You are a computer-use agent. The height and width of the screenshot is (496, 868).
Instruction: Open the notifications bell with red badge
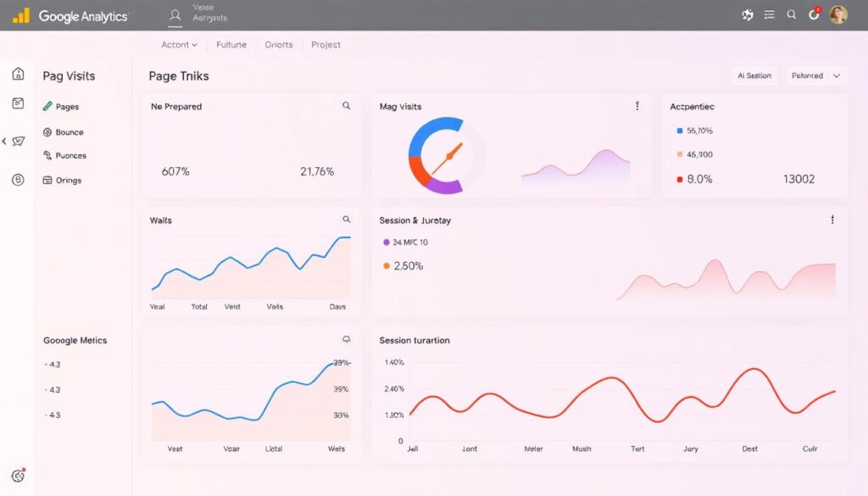[813, 14]
